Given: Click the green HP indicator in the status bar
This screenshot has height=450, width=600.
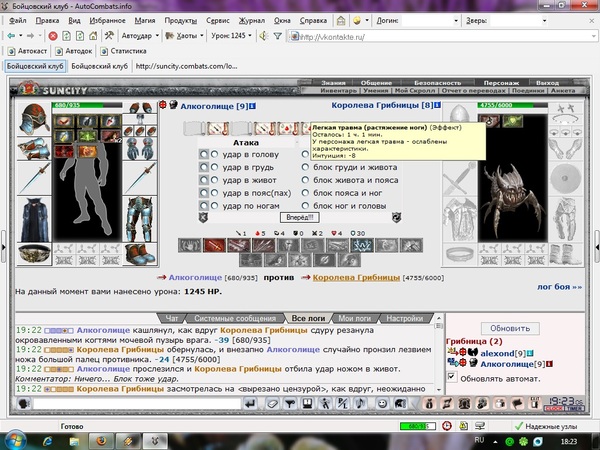Looking at the screenshot, I should [x=417, y=426].
